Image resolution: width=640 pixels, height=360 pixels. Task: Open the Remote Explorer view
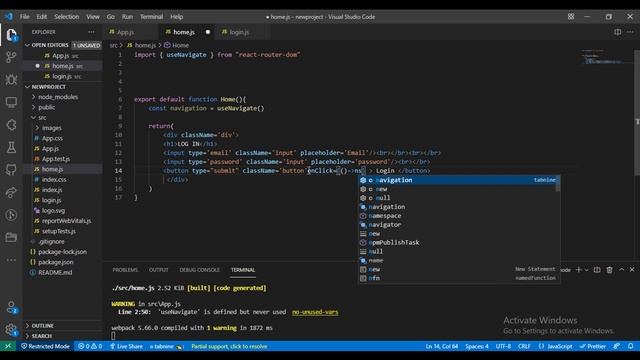11,102
